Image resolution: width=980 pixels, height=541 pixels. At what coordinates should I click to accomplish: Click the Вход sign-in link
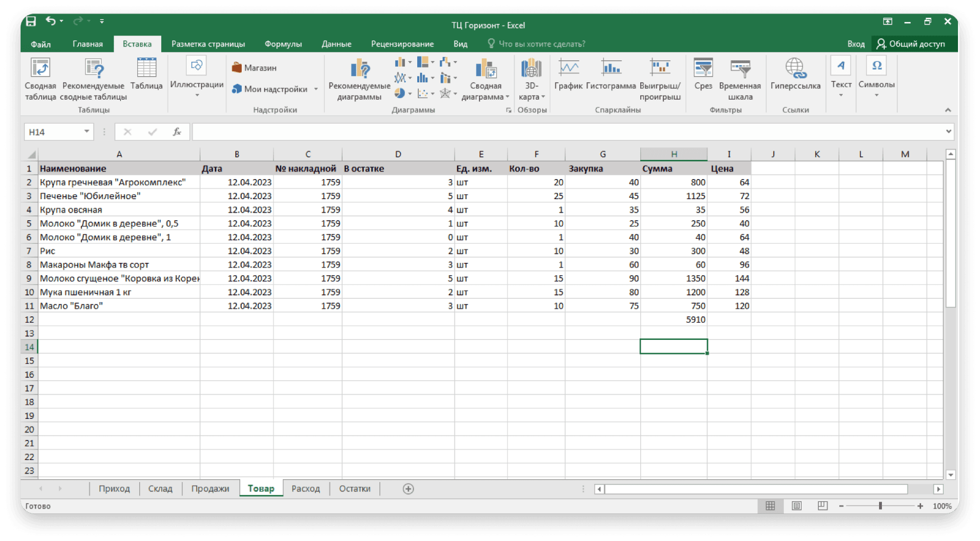pos(855,44)
